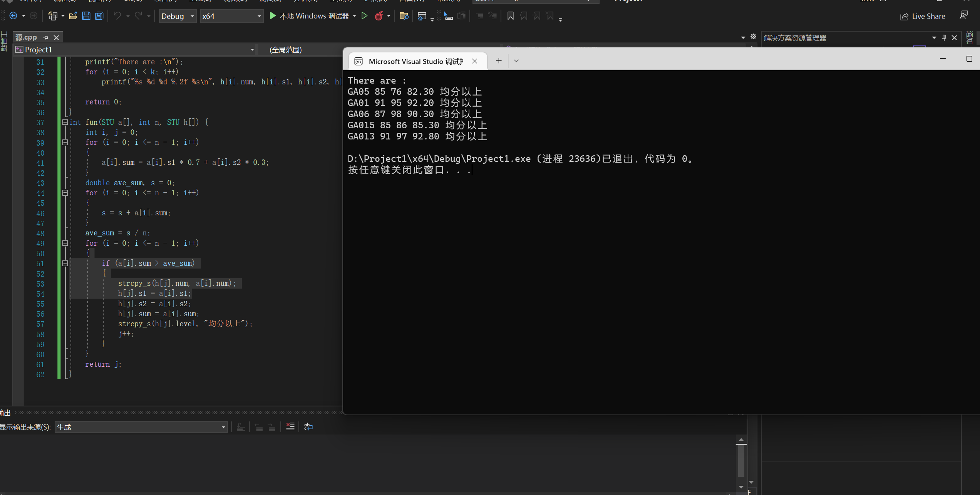
Task: Open the x64 platform dropdown
Action: click(231, 16)
